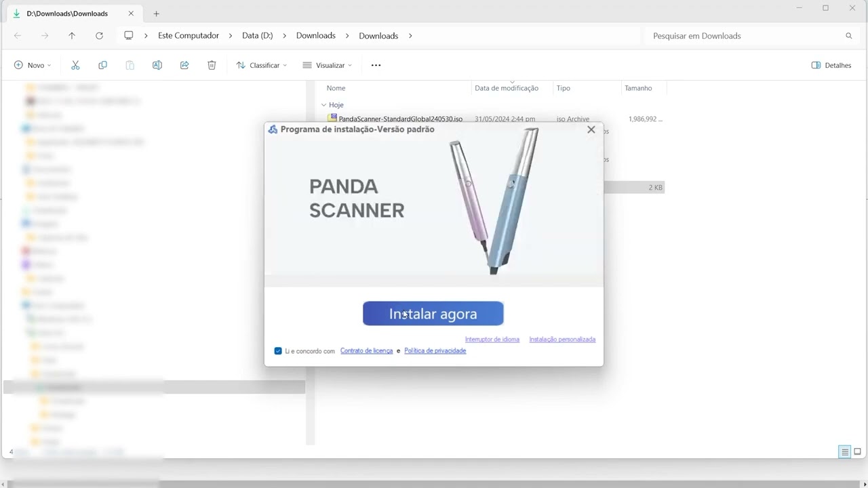Open the Contrato de licença link
Viewport: 868px width, 488px height.
(x=366, y=351)
